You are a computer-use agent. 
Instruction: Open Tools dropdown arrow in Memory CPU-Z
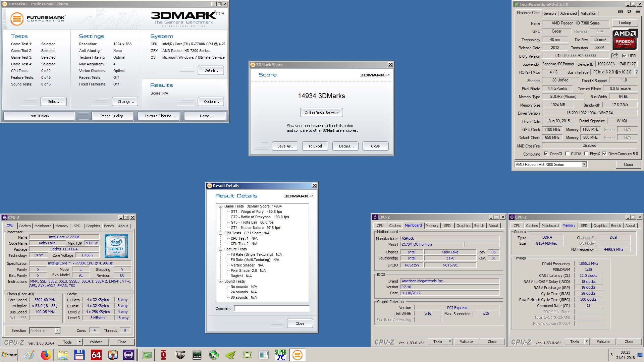coord(587,342)
